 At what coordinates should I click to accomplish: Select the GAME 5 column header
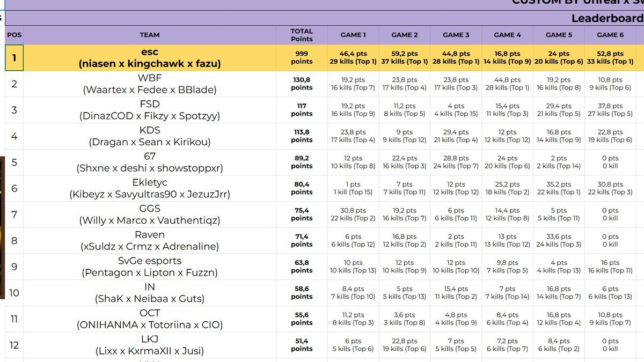(559, 35)
